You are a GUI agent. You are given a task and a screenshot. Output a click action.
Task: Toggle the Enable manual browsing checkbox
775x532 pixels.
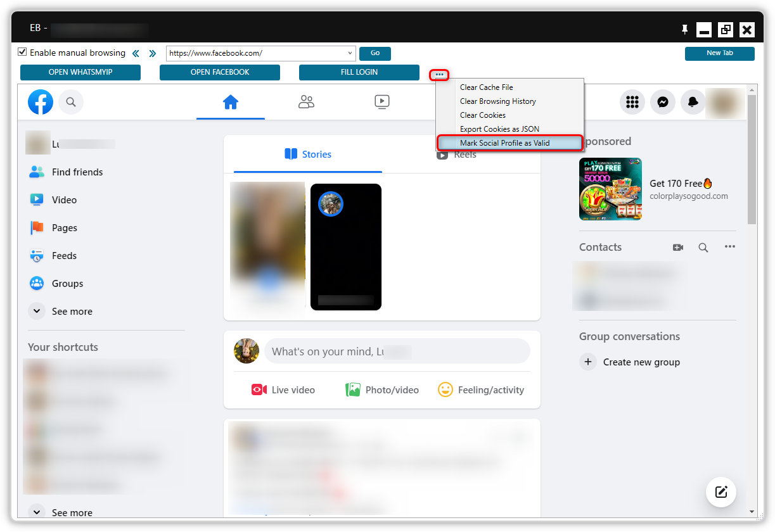(x=22, y=53)
